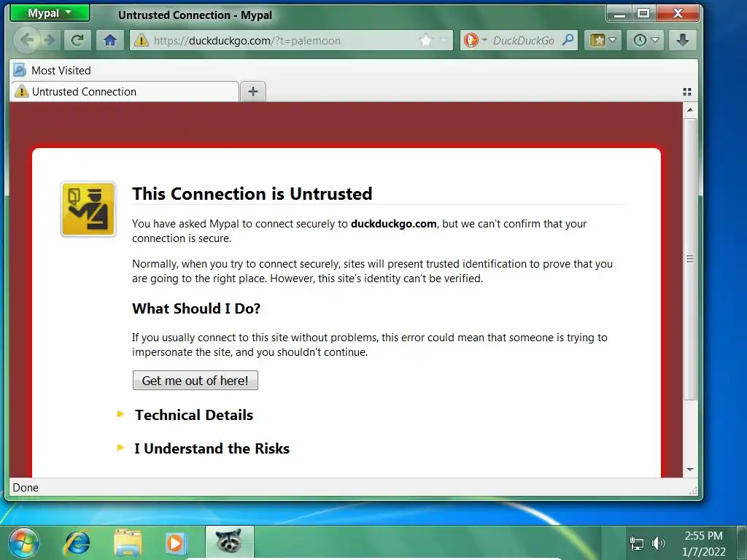747x560 pixels.
Task: Go to the home page via house icon
Action: pyautogui.click(x=110, y=41)
